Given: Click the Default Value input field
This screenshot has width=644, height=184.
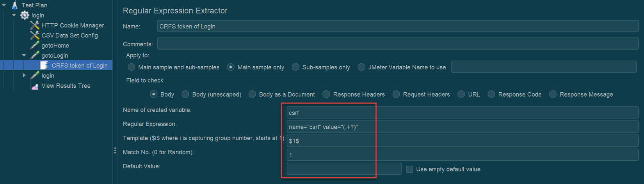Looking at the screenshot, I should coord(344,169).
